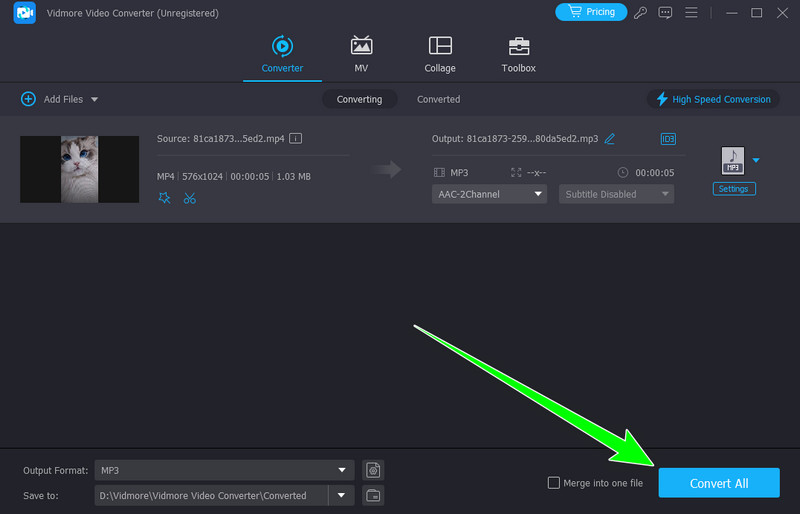
Task: Select the cat video thumbnail
Action: click(79, 169)
